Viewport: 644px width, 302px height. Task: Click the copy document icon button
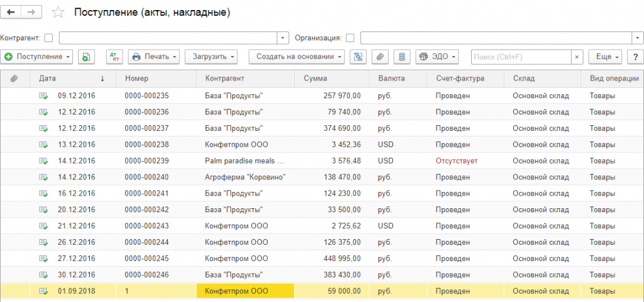[x=86, y=57]
